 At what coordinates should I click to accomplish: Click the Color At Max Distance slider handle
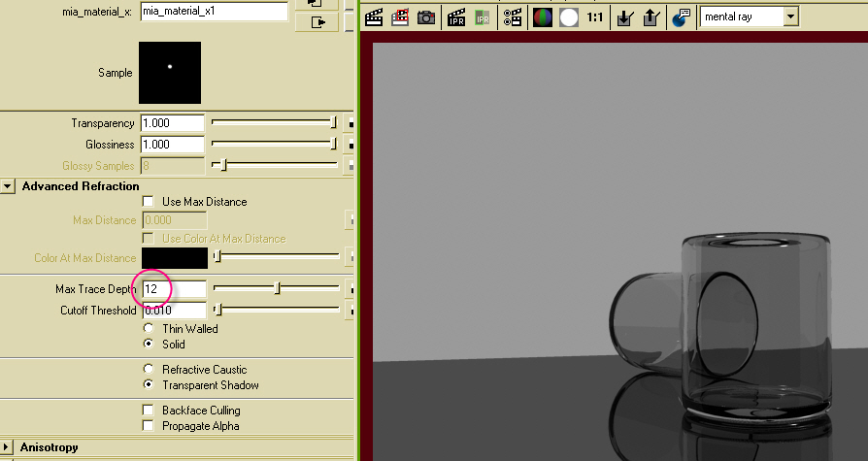217,256
